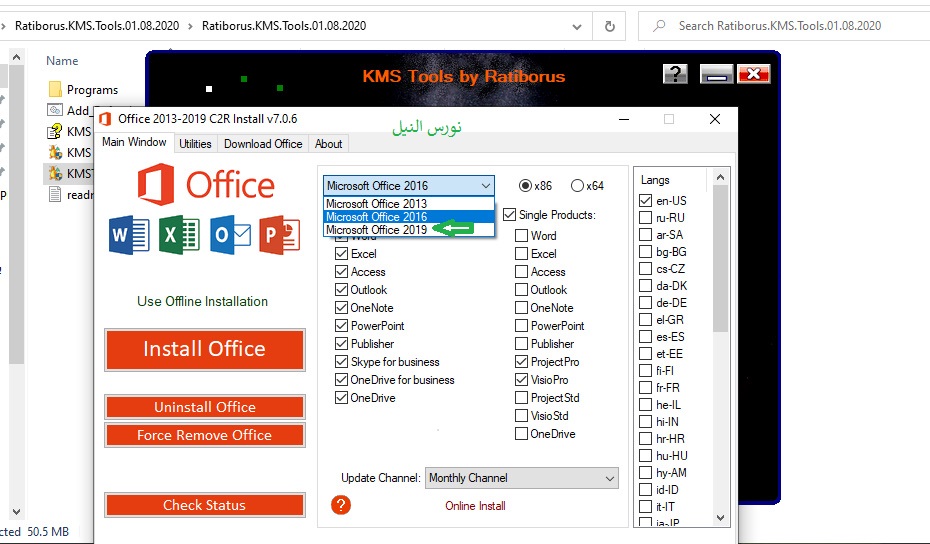
Task: Uncheck the ProjectPro single product checkbox
Action: tap(522, 362)
